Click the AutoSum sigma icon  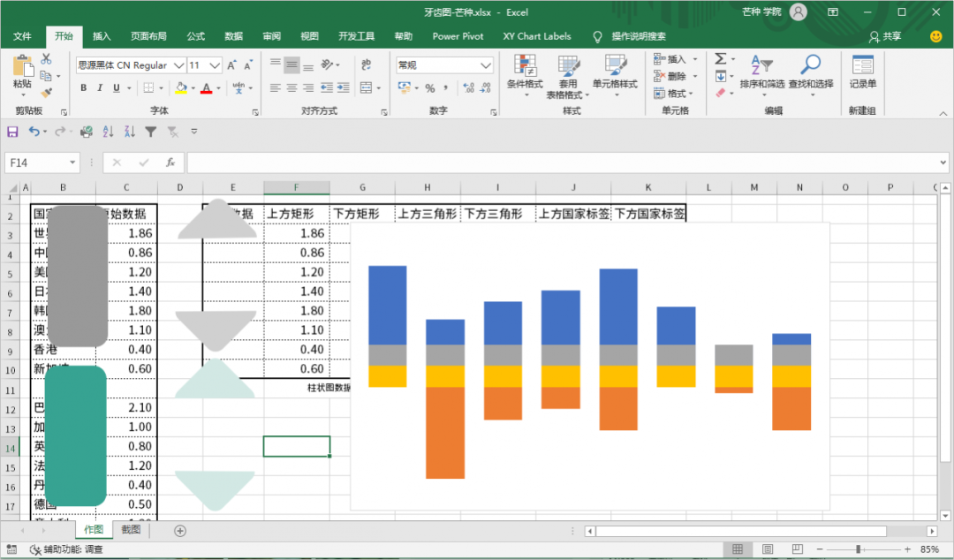(x=720, y=59)
